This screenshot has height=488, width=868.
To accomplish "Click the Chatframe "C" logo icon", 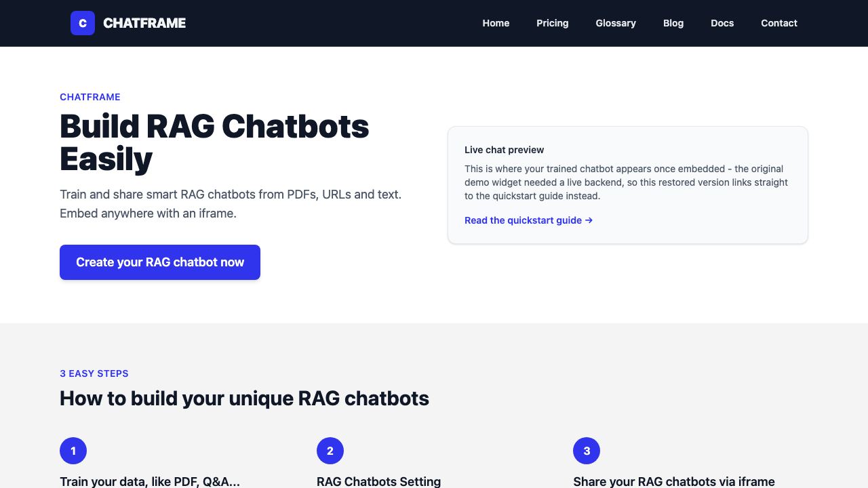I will click(x=83, y=23).
